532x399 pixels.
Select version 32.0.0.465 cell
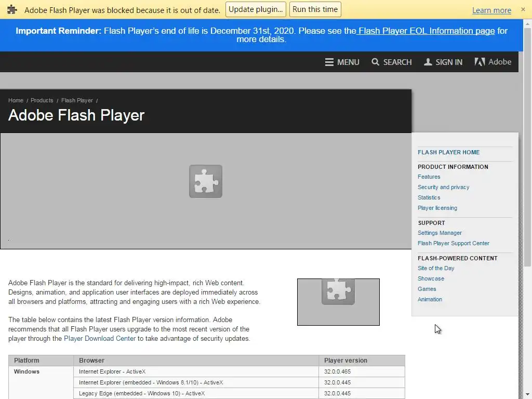click(x=362, y=371)
